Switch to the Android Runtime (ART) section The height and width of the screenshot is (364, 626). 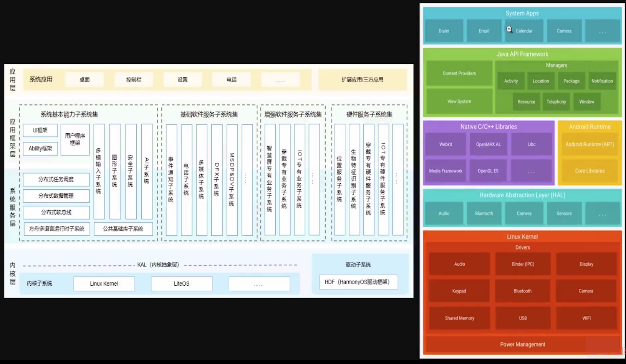[x=590, y=144]
